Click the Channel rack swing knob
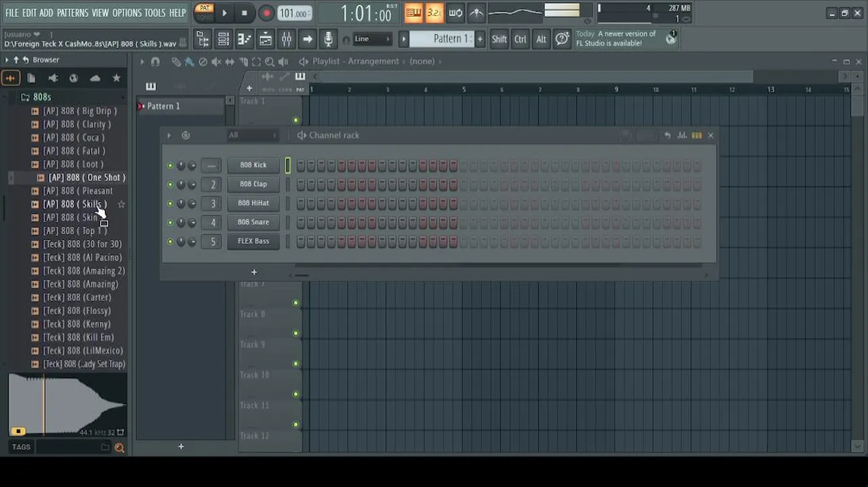 (626, 135)
